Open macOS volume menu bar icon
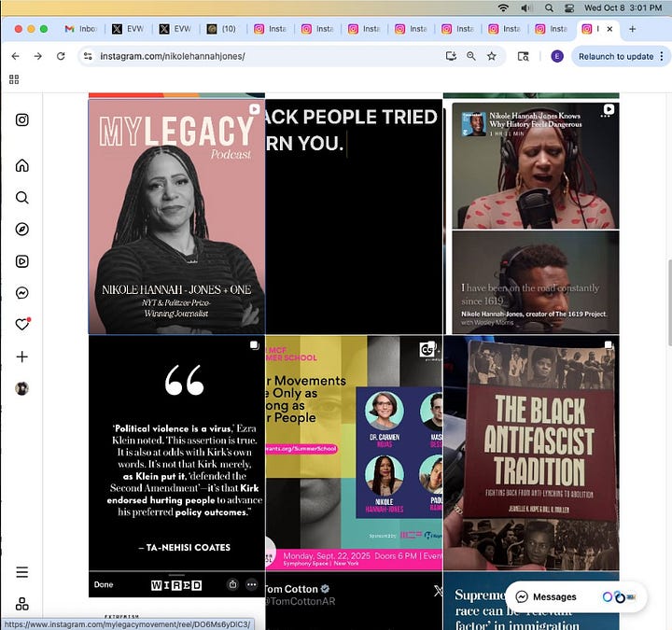Viewport: 672px width, 630px height. point(525,7)
